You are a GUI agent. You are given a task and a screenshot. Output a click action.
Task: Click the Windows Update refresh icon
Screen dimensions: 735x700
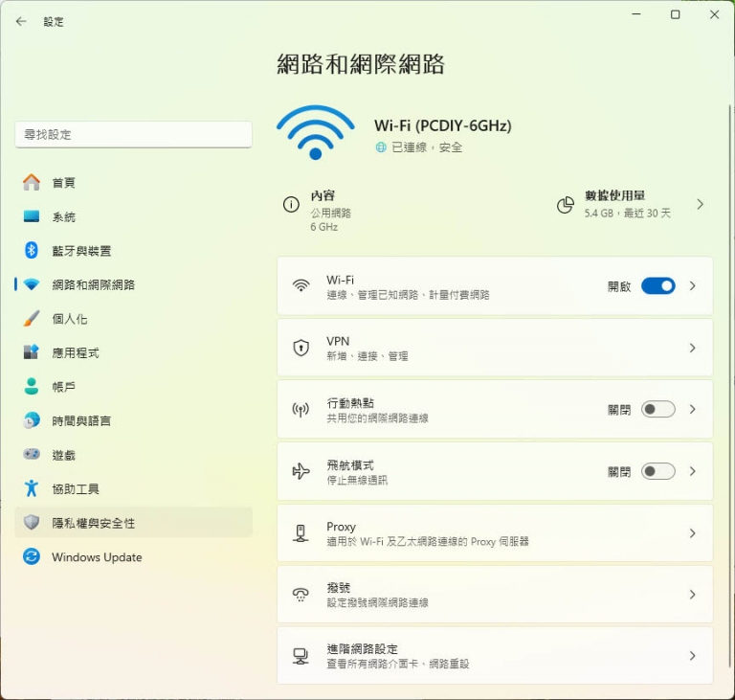pyautogui.click(x=32, y=557)
